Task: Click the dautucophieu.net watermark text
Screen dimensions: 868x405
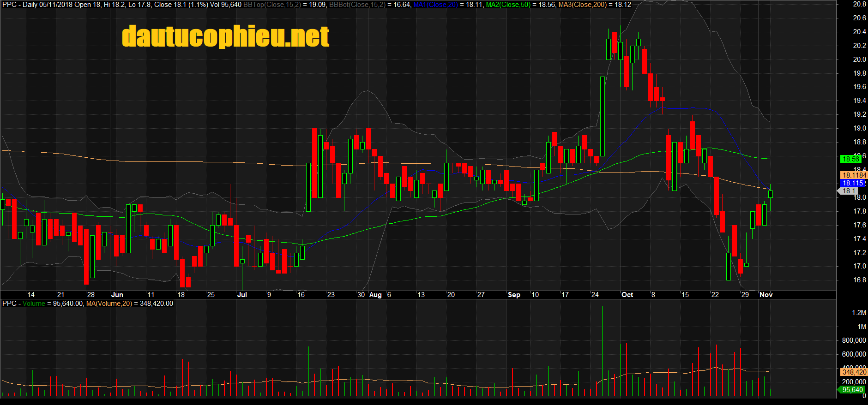Action: [x=225, y=36]
